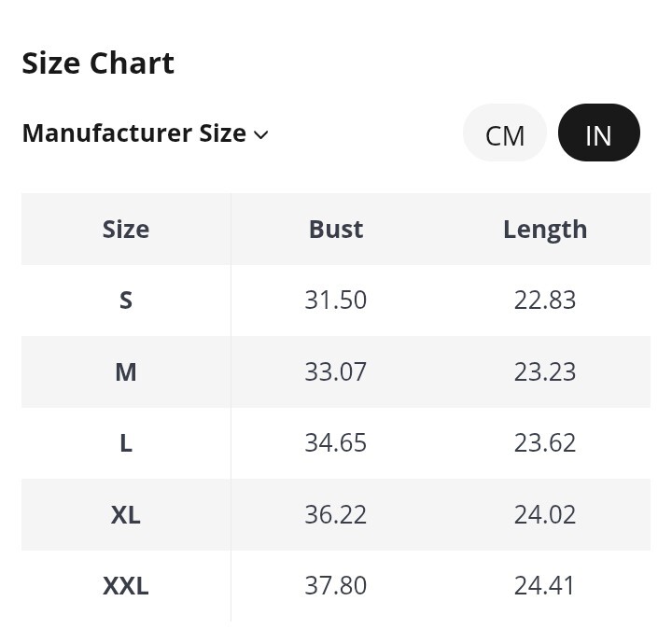Select the XL size row label

tap(126, 514)
